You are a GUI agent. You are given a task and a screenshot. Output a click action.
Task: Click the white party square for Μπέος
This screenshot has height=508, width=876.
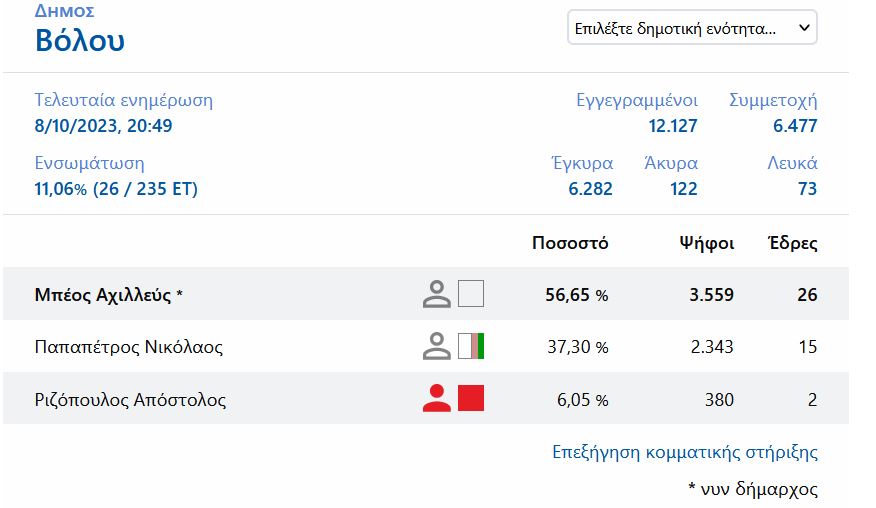[471, 294]
